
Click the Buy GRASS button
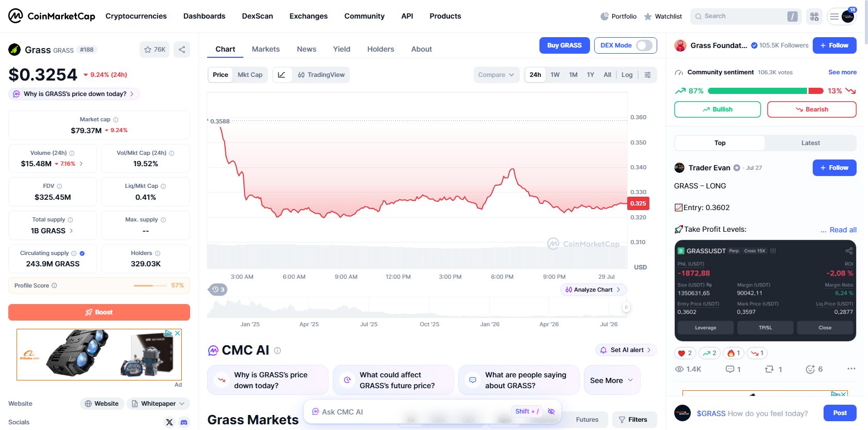point(564,45)
